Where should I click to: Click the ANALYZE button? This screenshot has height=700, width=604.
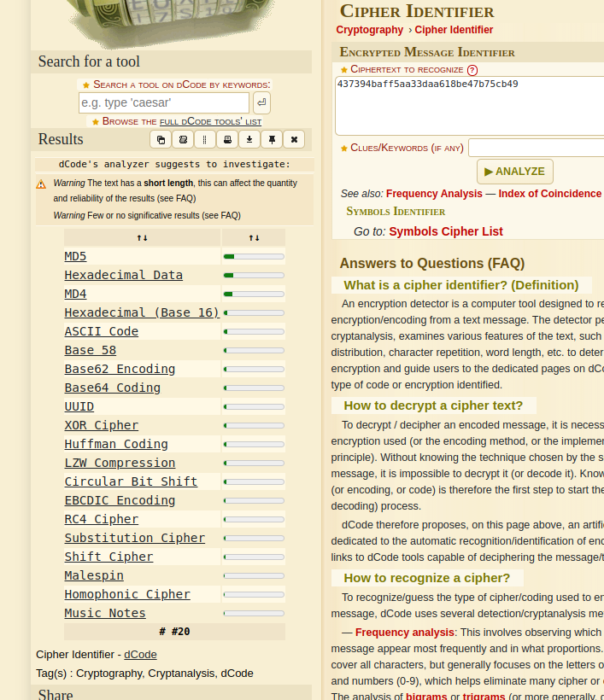coord(514,172)
